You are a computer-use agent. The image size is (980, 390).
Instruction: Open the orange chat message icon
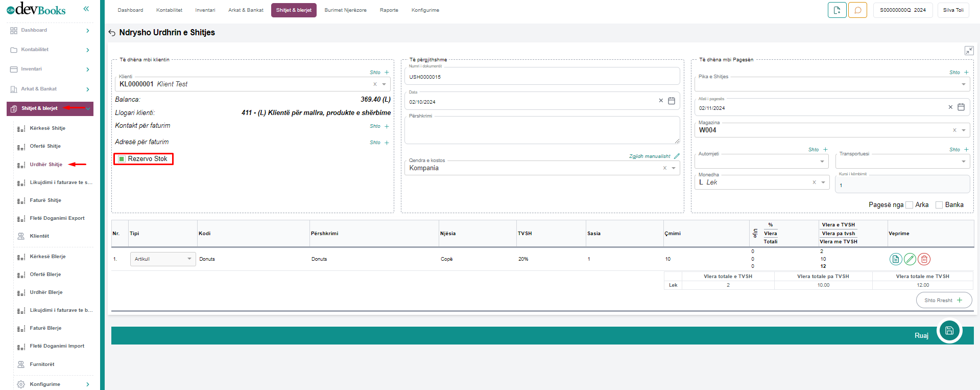click(857, 10)
